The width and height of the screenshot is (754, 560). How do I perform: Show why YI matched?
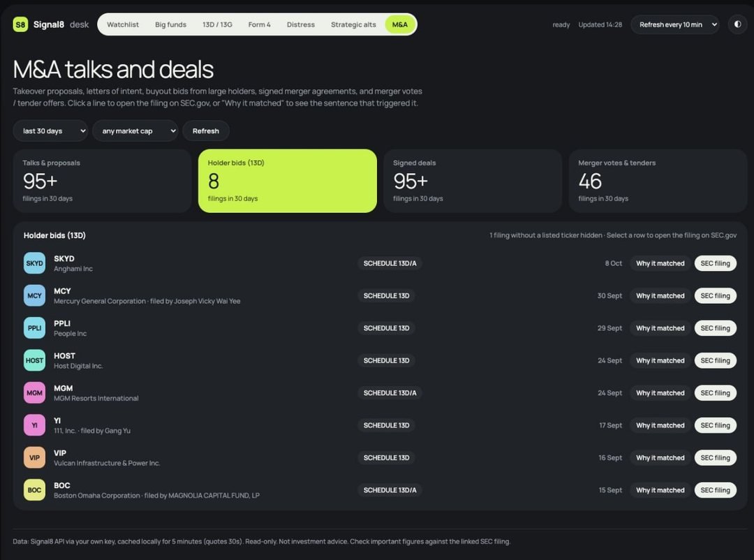660,425
